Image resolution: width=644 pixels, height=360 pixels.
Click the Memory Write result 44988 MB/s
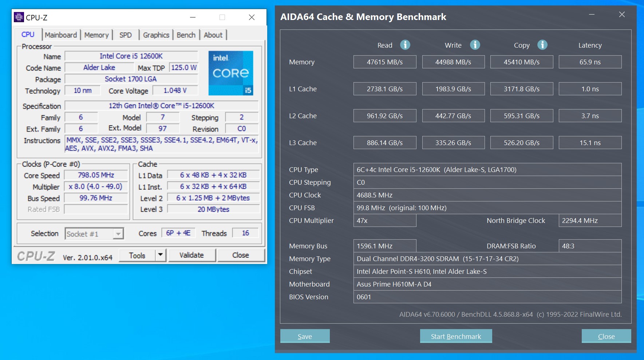pos(453,62)
